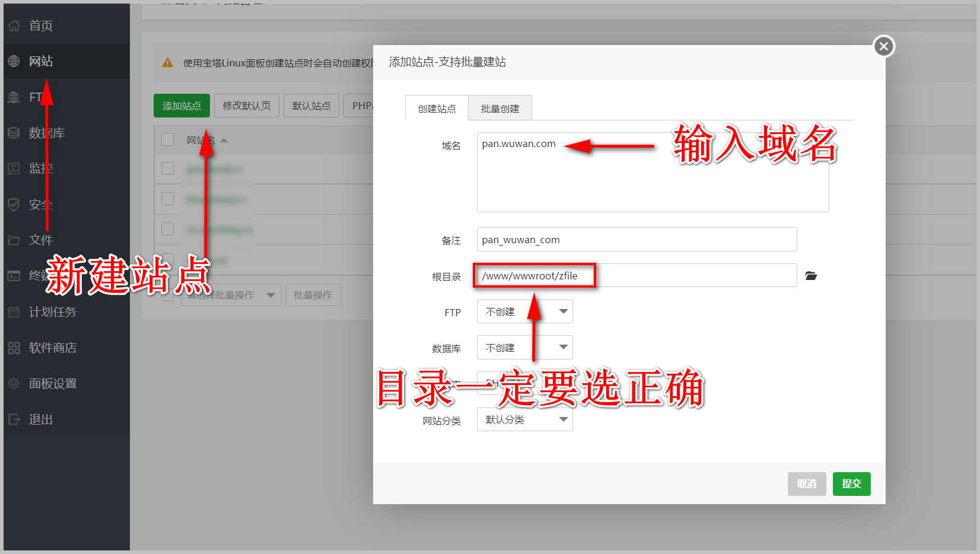This screenshot has height=554, width=980.
Task: Click the 默认站点 button
Action: point(311,106)
